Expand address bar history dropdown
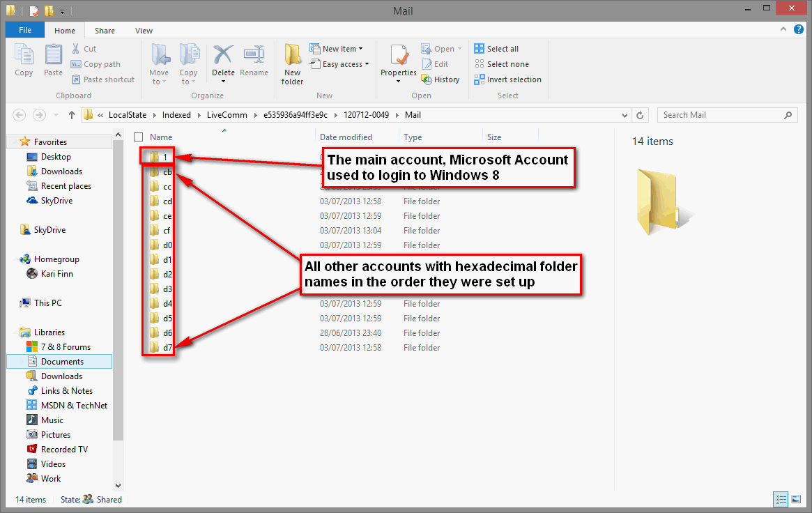This screenshot has width=812, height=513. 625,115
